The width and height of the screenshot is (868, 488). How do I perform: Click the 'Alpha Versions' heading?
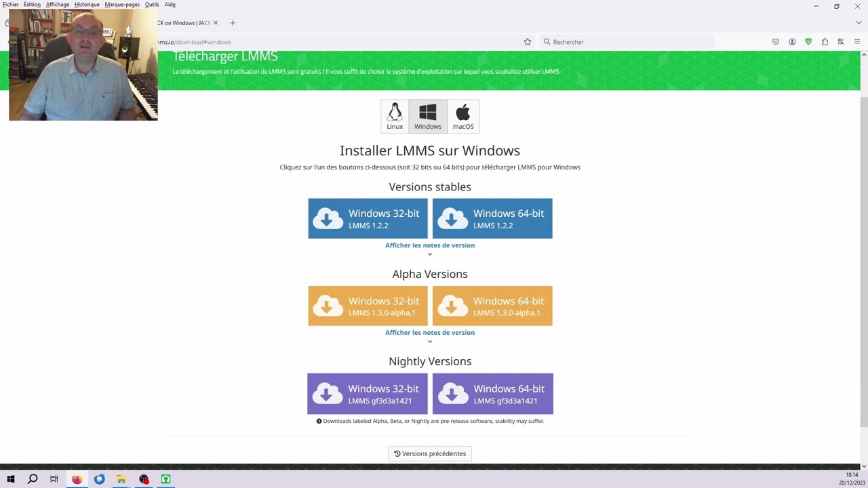(x=430, y=274)
